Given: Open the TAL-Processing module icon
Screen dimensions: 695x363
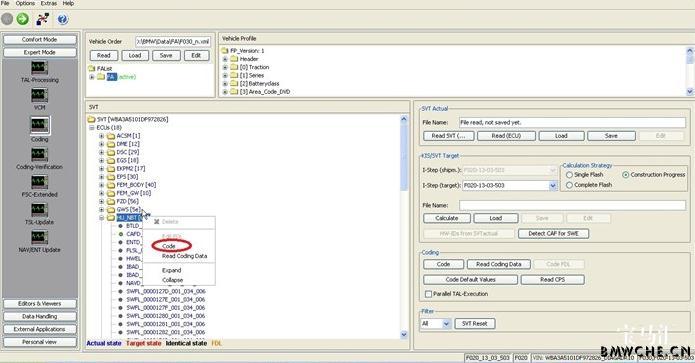Looking at the screenshot, I should (x=39, y=68).
